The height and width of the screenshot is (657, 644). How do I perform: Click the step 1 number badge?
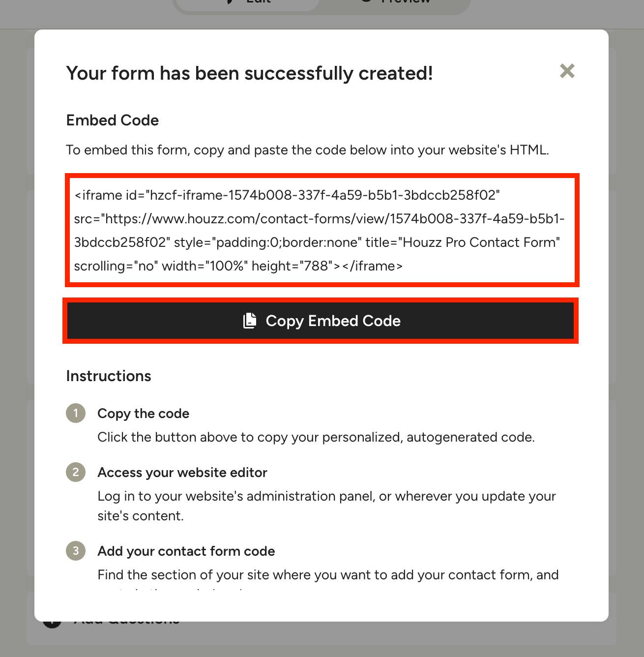pos(76,413)
